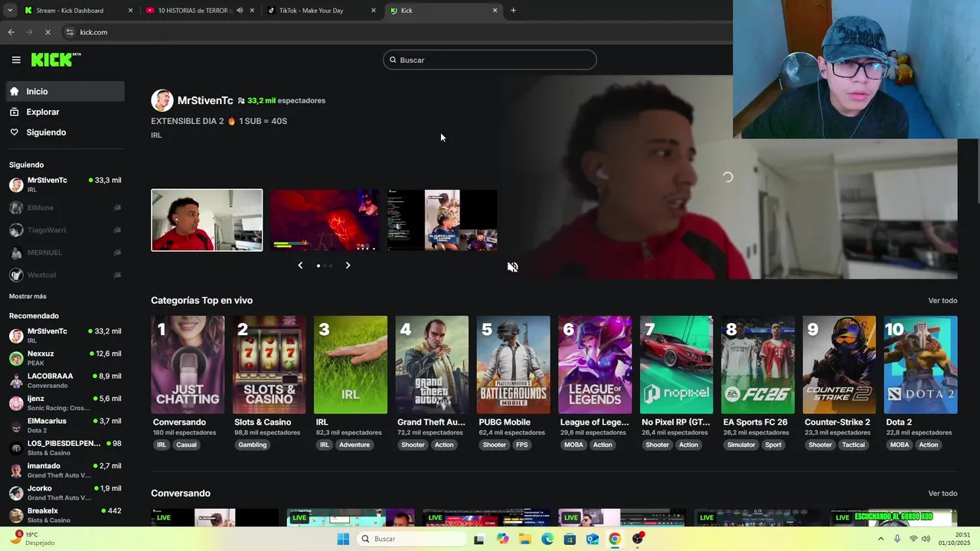
Task: Open the EA Sports FC 26 category card
Action: click(758, 365)
